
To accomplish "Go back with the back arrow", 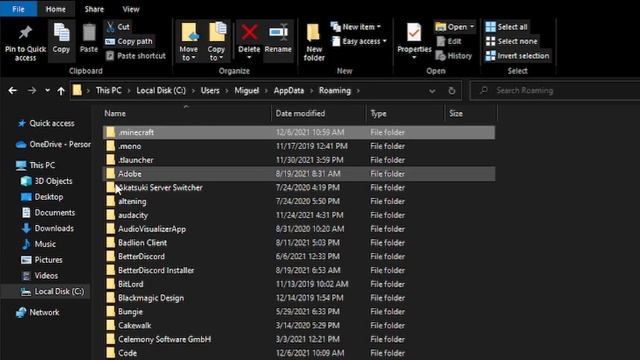I will click(x=13, y=91).
